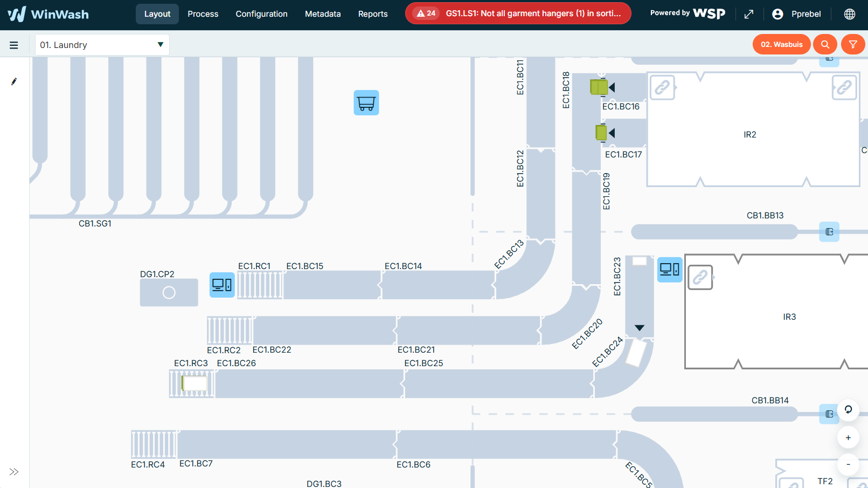Viewport: 868px width, 488px height.
Task: Click the trolley cart icon
Action: tap(366, 102)
